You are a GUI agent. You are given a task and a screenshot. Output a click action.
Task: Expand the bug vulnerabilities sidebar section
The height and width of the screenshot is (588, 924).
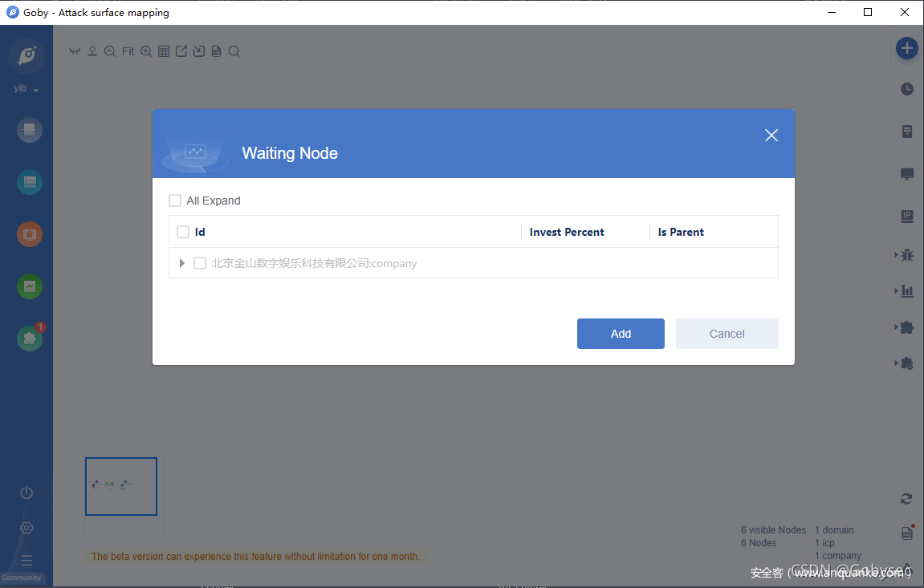(x=906, y=255)
